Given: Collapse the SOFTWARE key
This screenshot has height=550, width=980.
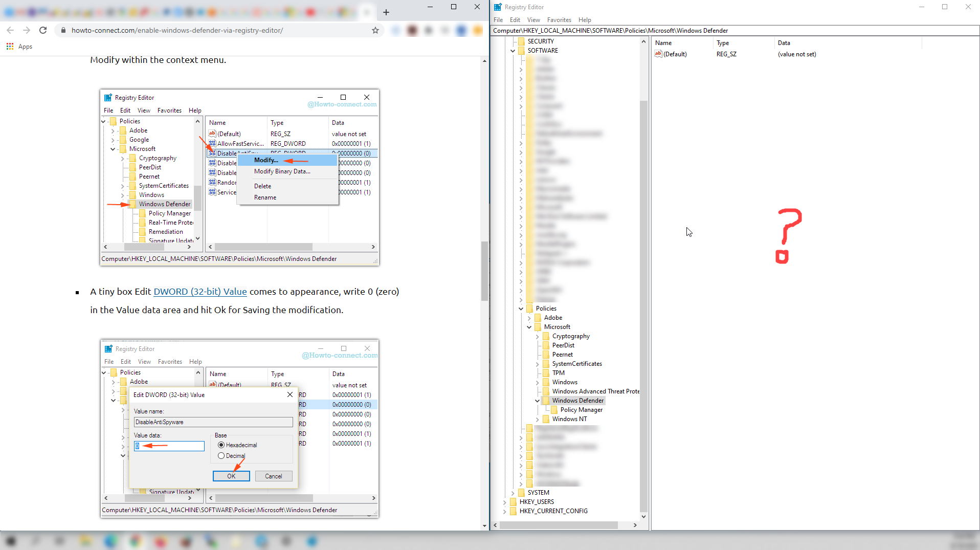Looking at the screenshot, I should coord(513,51).
